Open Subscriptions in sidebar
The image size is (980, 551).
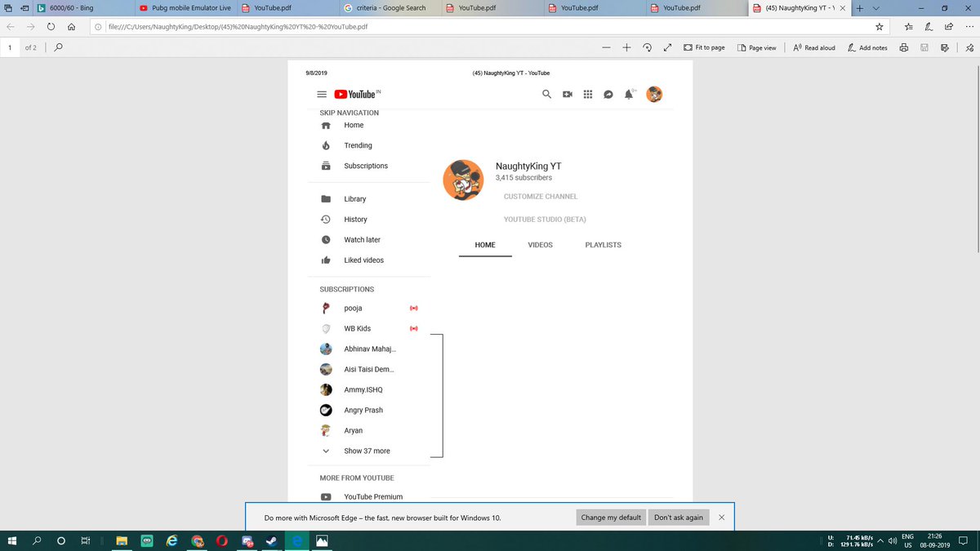366,166
